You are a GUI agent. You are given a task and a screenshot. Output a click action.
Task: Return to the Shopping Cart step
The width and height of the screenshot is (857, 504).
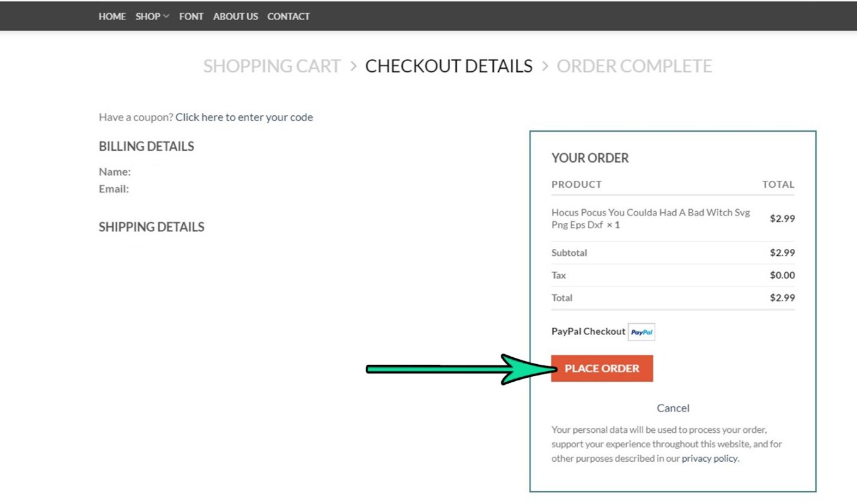pyautogui.click(x=272, y=66)
